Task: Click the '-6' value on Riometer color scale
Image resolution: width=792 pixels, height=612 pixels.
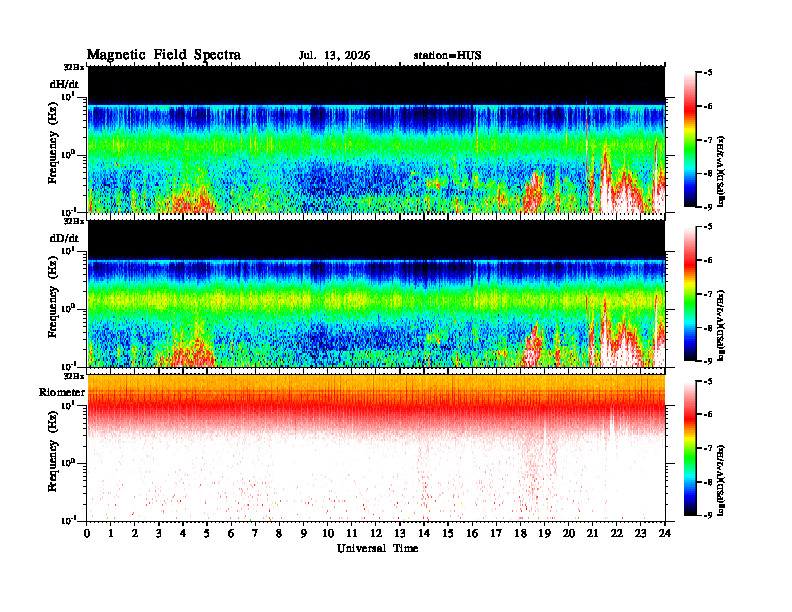Action: pyautogui.click(x=708, y=414)
